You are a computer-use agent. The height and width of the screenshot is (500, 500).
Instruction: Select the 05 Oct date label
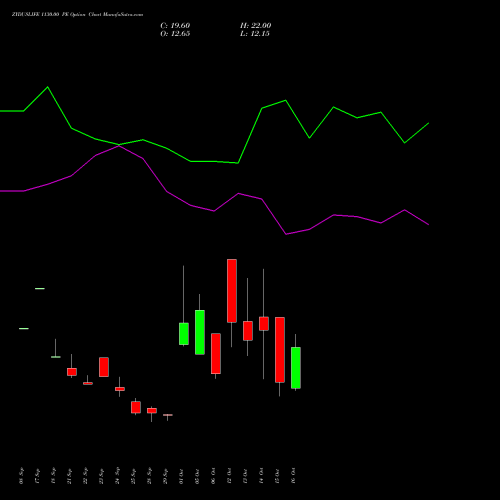[x=198, y=476]
